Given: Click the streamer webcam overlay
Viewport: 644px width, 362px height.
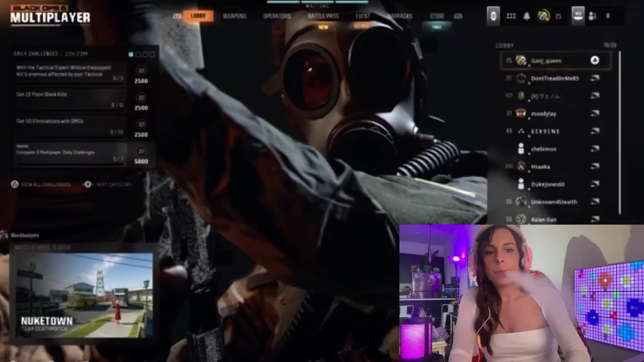Looking at the screenshot, I should [522, 293].
